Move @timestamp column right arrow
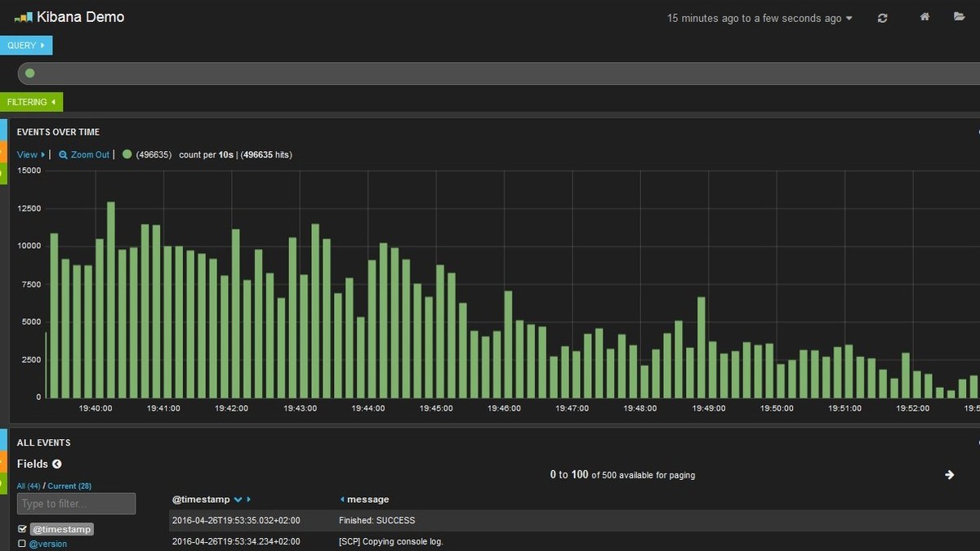 coord(249,499)
